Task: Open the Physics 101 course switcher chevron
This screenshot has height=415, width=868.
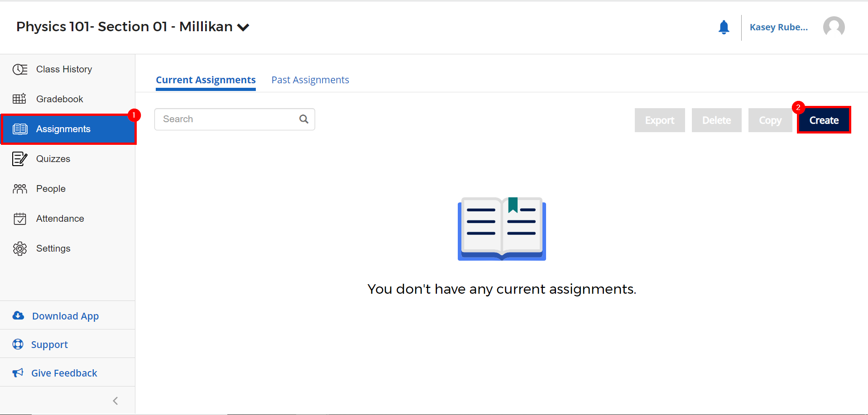Action: (243, 27)
